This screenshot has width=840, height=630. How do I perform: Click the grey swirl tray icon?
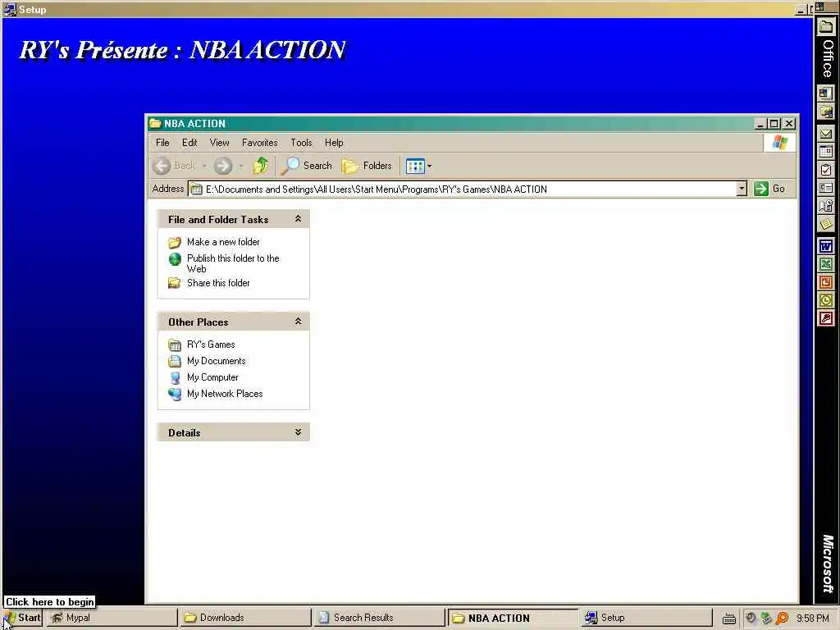(x=751, y=619)
